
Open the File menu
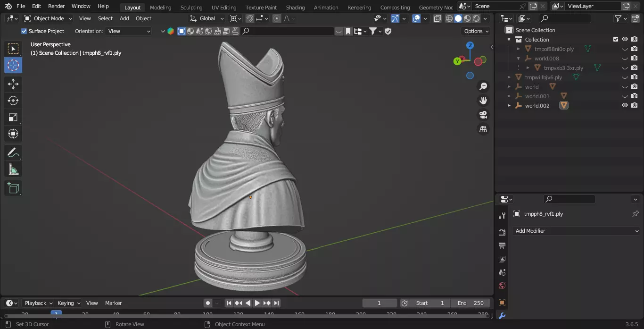click(21, 6)
